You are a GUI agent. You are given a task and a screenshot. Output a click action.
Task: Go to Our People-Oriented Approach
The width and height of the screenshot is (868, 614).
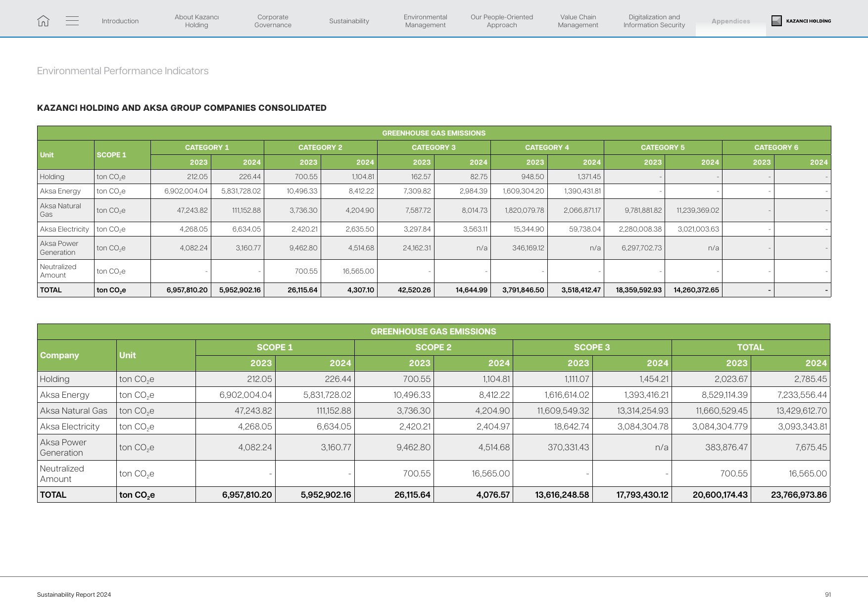pos(502,21)
